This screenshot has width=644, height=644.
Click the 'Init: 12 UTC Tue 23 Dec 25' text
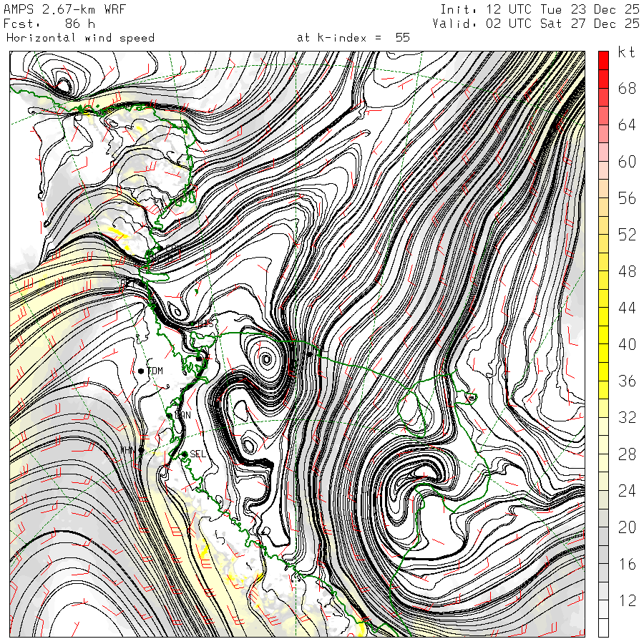(540, 9)
